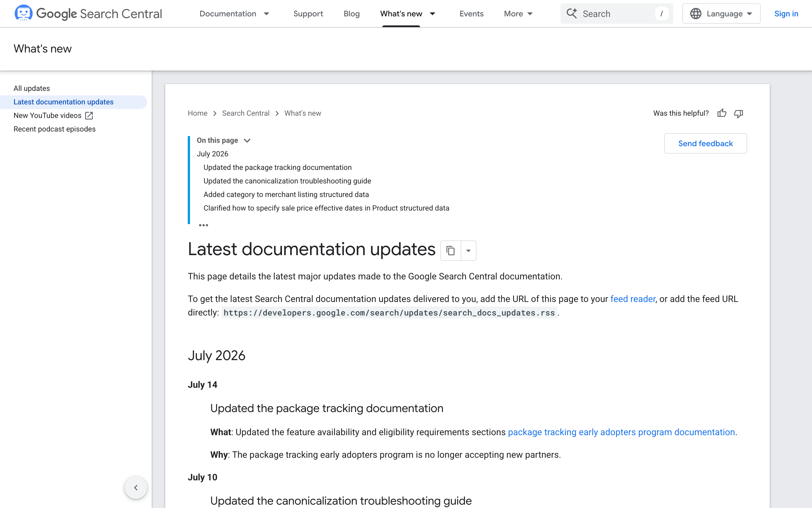Click the Search Central breadcrumb
Screen dimensions: 812x508
tap(246, 113)
